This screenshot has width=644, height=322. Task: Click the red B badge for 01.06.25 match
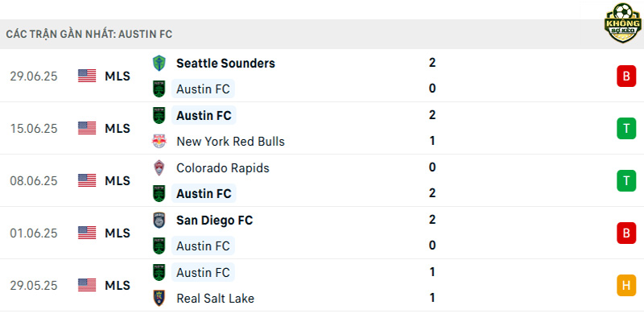tap(626, 233)
